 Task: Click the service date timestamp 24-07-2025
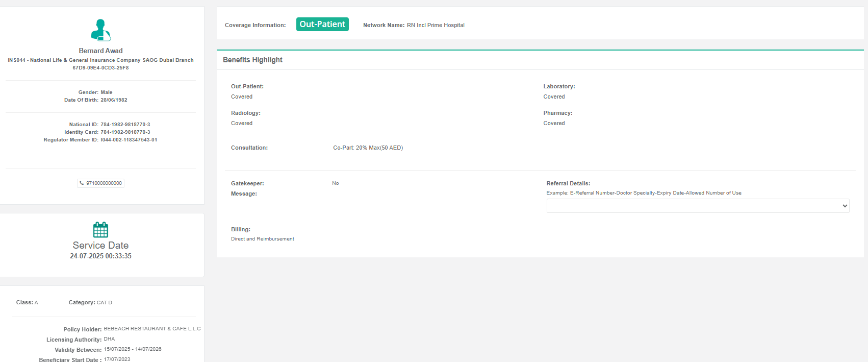tap(100, 256)
